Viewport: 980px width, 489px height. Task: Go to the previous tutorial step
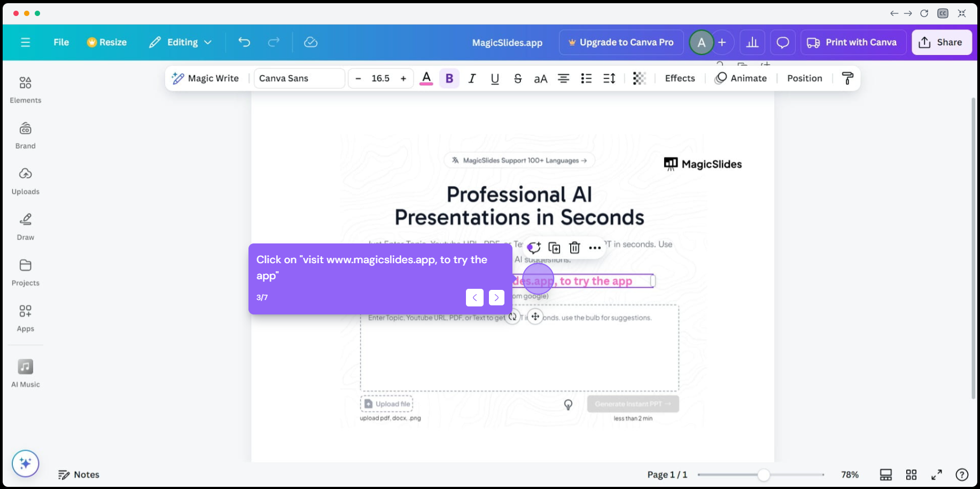(475, 297)
